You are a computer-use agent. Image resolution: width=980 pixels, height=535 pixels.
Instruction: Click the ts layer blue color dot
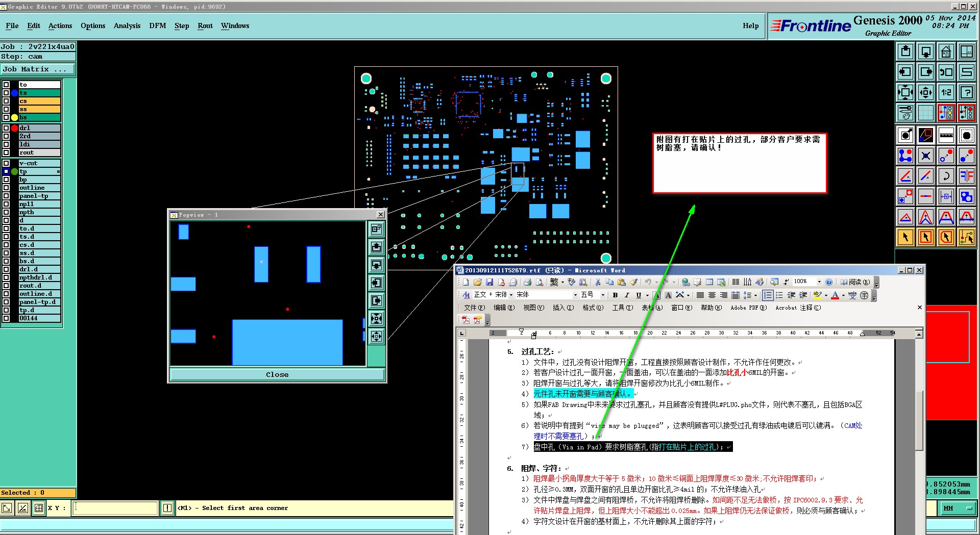point(14,93)
